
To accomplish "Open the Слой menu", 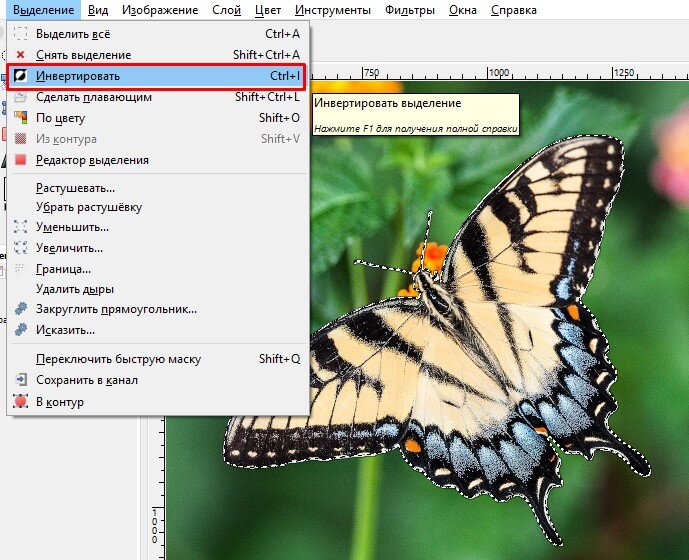I will 226,10.
